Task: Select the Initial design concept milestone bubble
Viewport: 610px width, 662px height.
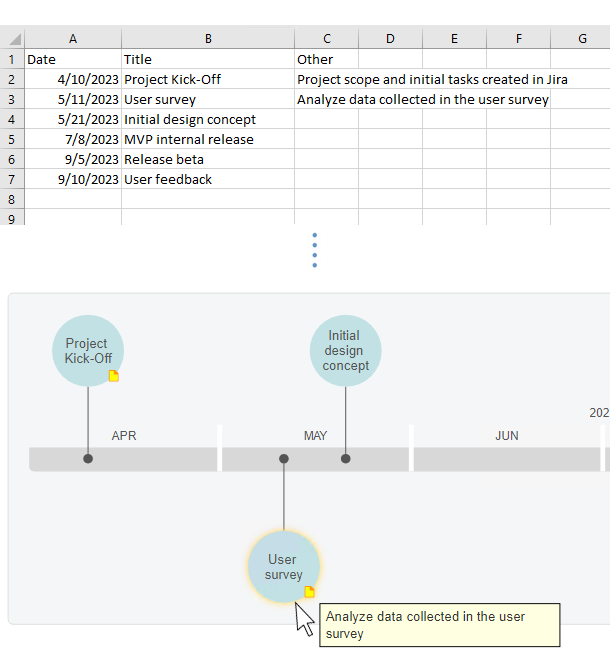Action: click(345, 351)
